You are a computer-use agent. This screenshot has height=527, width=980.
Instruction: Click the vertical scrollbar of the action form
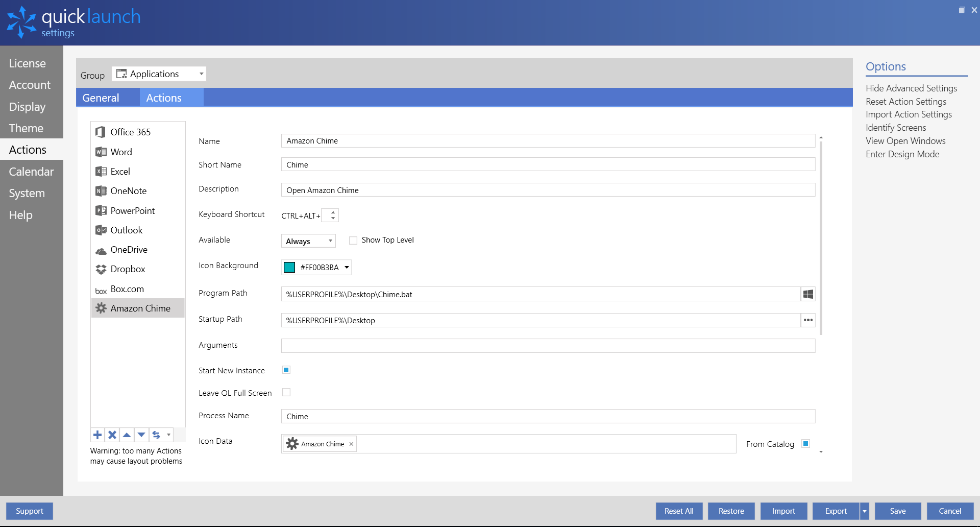pos(821,238)
